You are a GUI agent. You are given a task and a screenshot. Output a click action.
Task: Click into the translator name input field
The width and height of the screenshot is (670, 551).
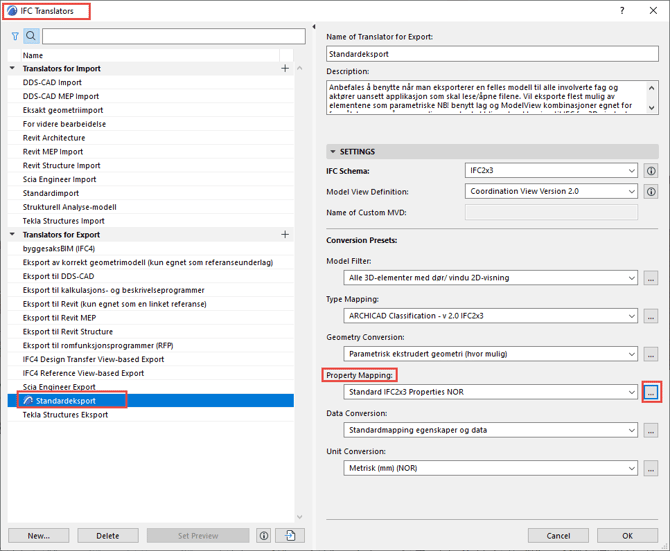[x=492, y=56]
